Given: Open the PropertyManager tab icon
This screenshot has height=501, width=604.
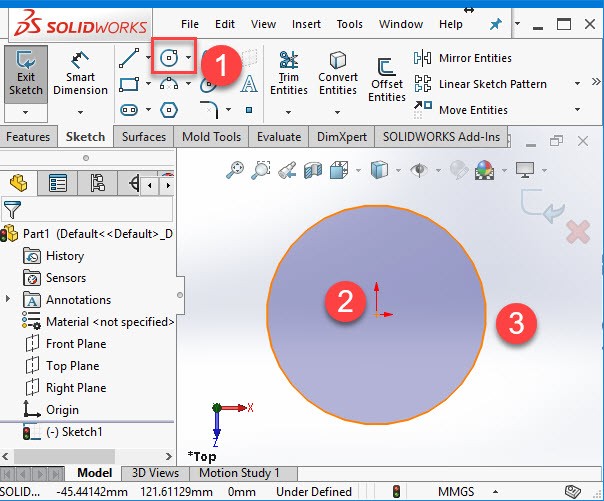Looking at the screenshot, I should (58, 183).
